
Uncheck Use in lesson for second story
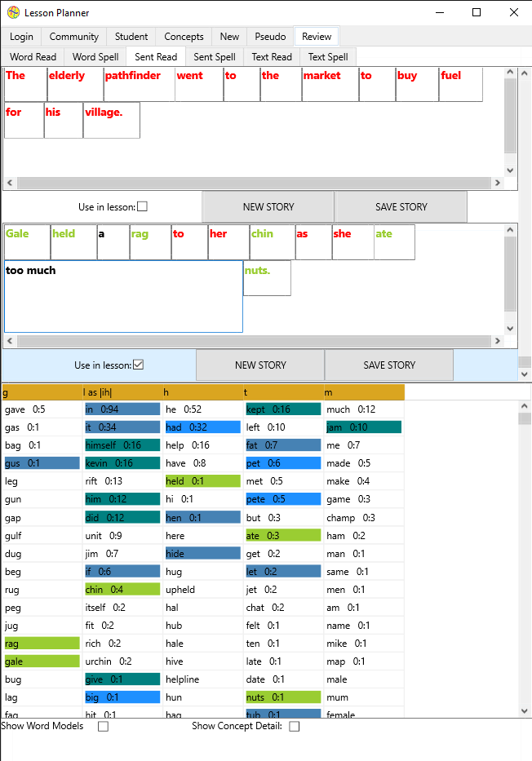(x=139, y=365)
